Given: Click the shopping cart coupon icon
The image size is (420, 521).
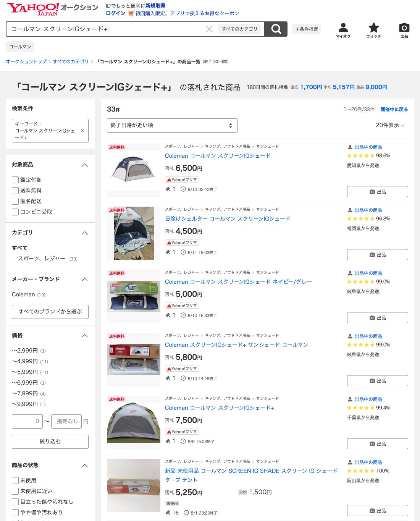Looking at the screenshot, I should click(x=131, y=13).
